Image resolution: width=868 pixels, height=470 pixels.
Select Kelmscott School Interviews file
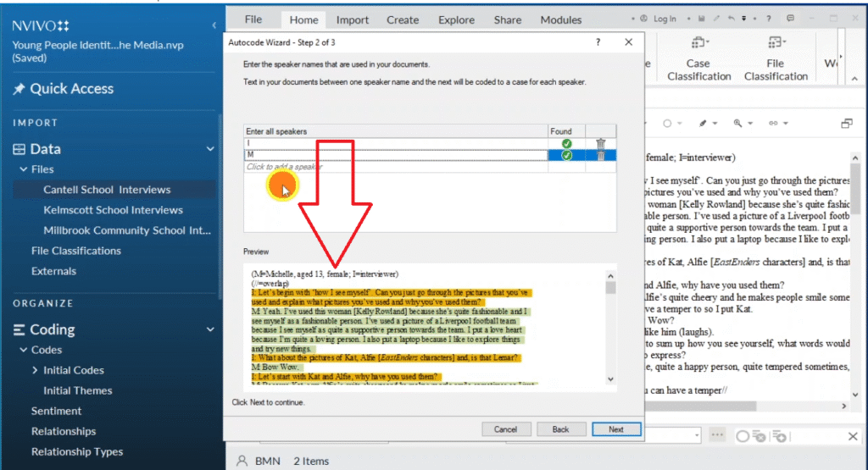pos(113,210)
